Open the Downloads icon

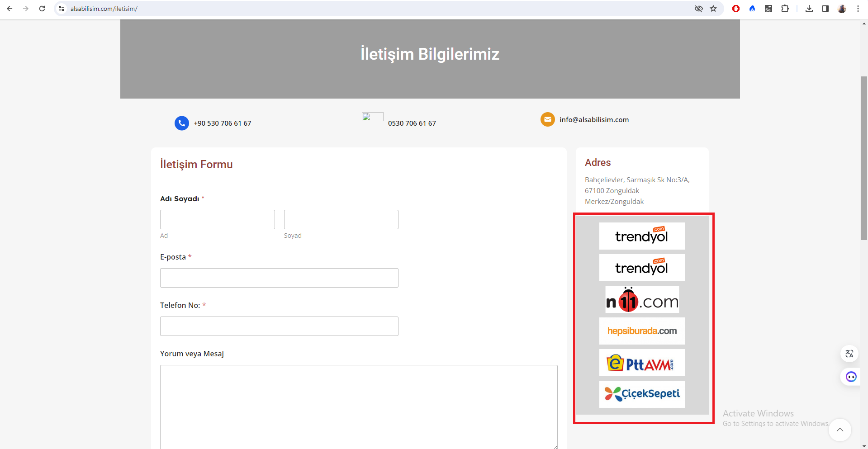pyautogui.click(x=809, y=9)
